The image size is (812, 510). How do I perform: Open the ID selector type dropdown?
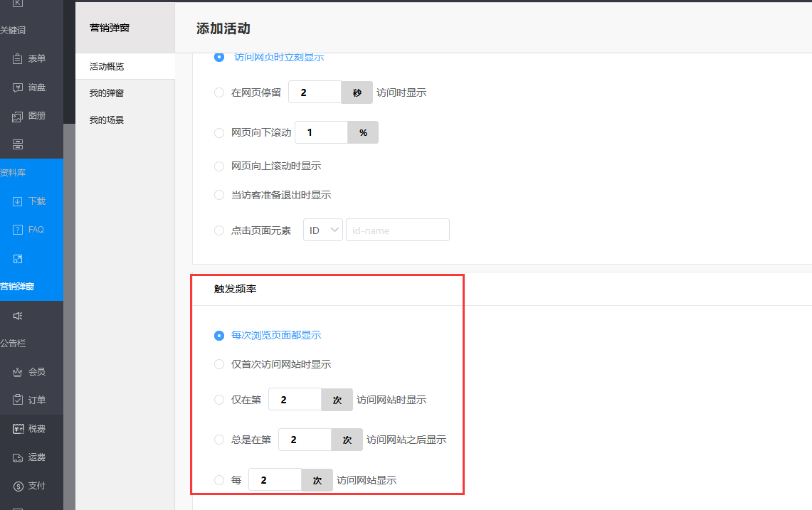point(323,230)
